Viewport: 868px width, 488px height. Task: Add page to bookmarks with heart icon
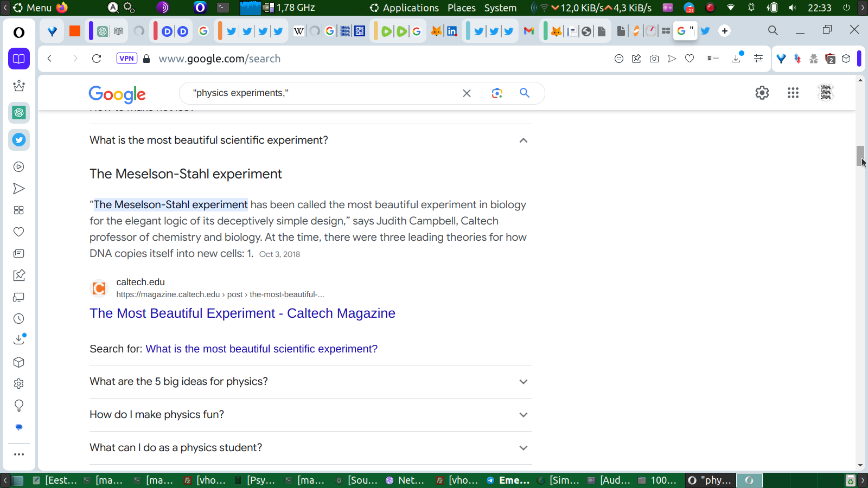[x=690, y=59]
